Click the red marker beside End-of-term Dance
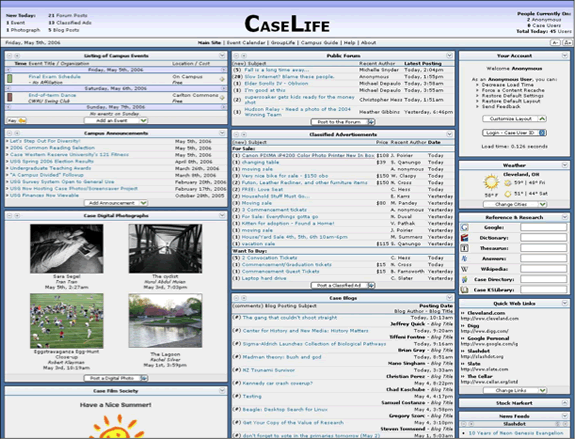This screenshot has width=575, height=439. (x=10, y=97)
